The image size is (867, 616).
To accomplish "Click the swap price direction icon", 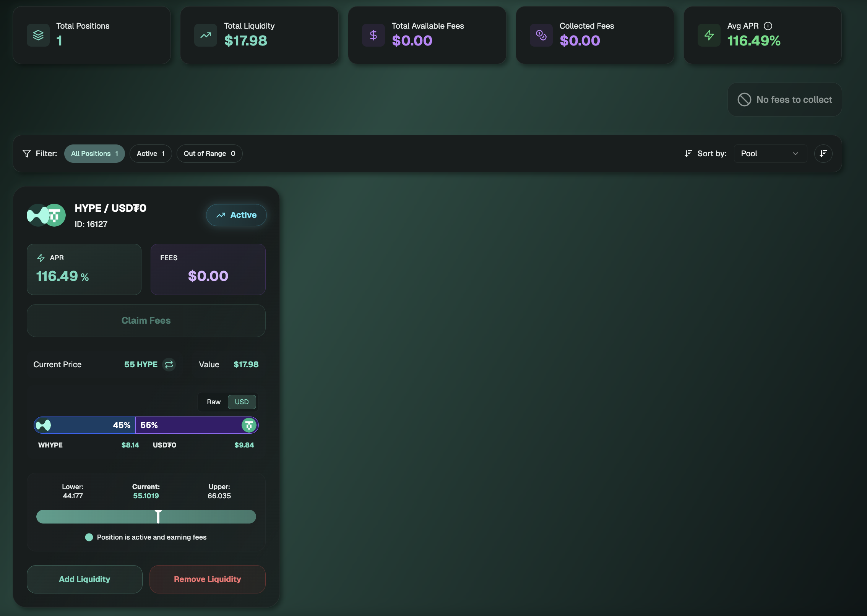I will [x=169, y=365].
